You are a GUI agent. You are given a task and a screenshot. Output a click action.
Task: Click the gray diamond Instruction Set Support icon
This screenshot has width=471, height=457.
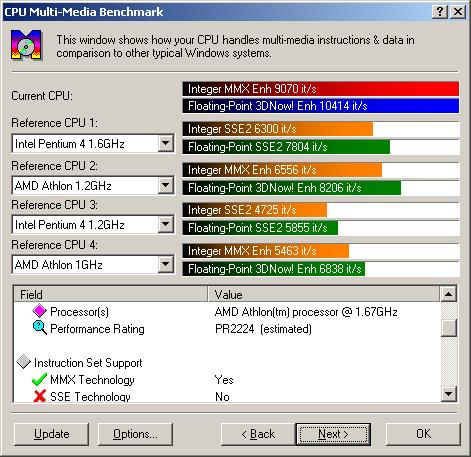[23, 362]
